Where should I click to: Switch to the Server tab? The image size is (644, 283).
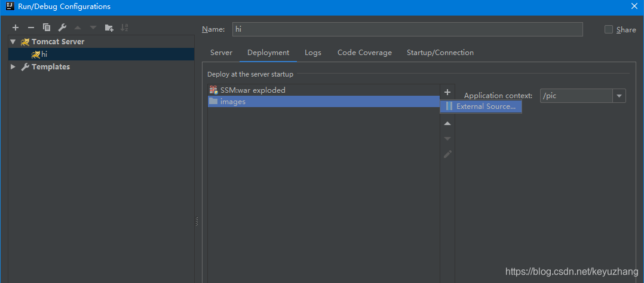coord(222,53)
